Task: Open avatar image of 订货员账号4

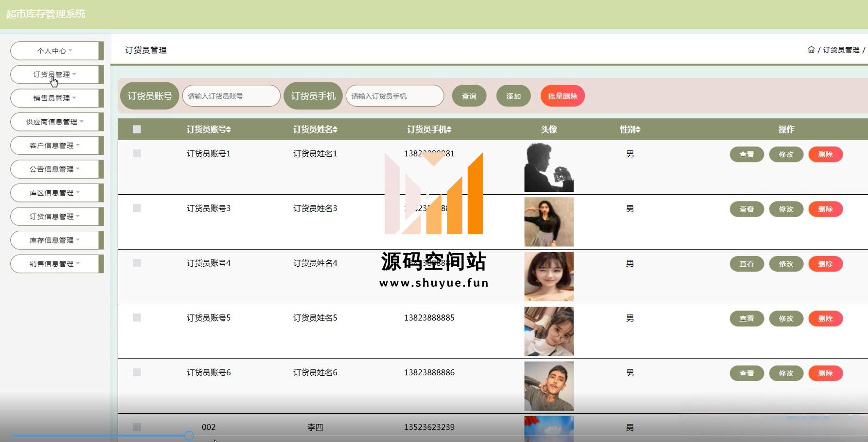Action: coord(549,276)
